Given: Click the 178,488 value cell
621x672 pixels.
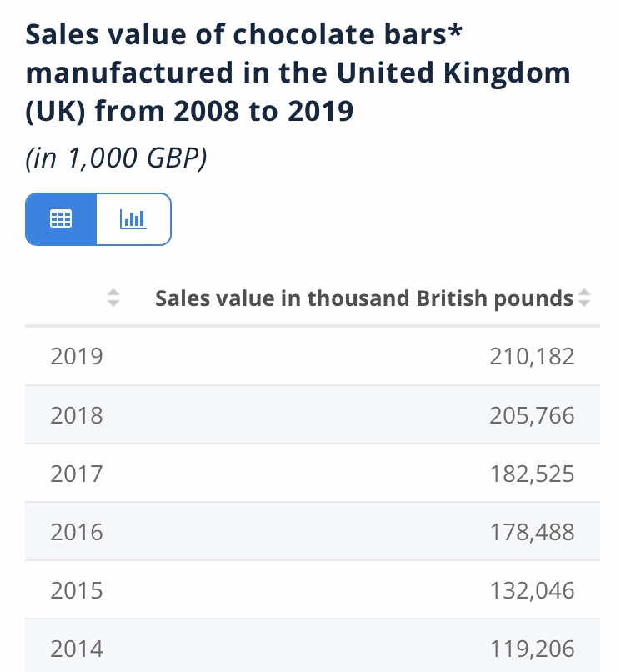Looking at the screenshot, I should tap(532, 532).
